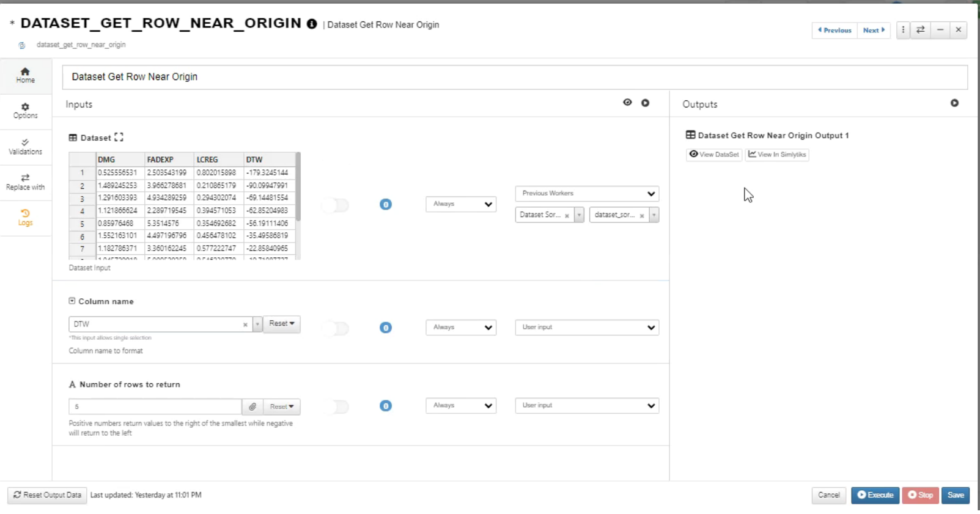Open the Home sidebar section
This screenshot has width=980, height=514.
[25, 75]
